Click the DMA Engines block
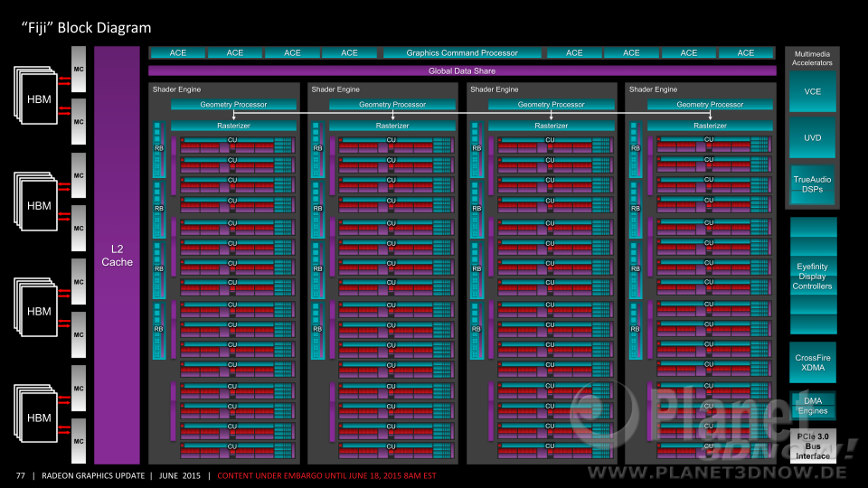The width and height of the screenshot is (868, 488). pos(813,406)
